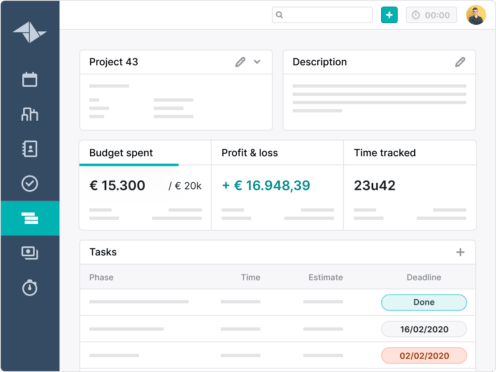This screenshot has width=496, height=372.
Task: Click the Time column header
Action: 251,277
